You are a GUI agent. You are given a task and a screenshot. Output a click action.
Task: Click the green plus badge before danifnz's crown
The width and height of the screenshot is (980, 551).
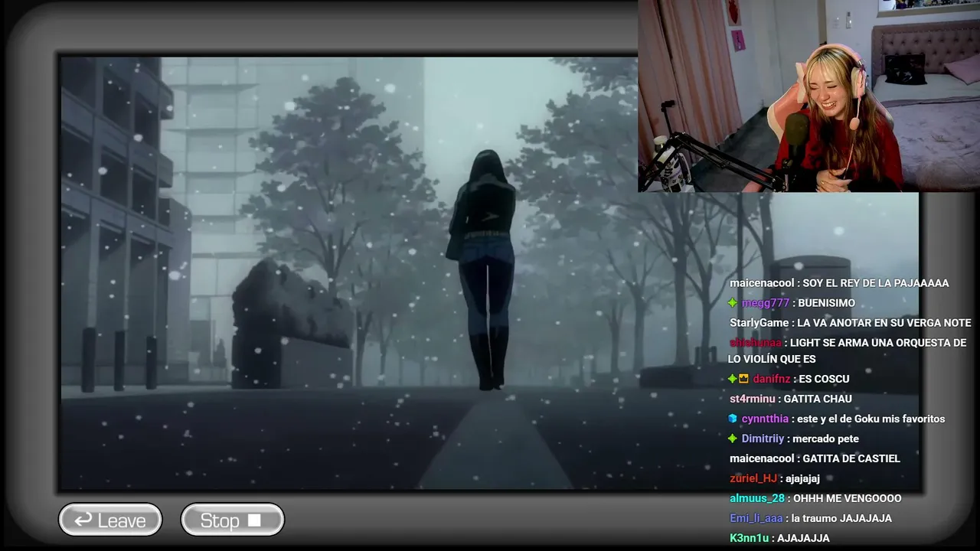point(733,379)
